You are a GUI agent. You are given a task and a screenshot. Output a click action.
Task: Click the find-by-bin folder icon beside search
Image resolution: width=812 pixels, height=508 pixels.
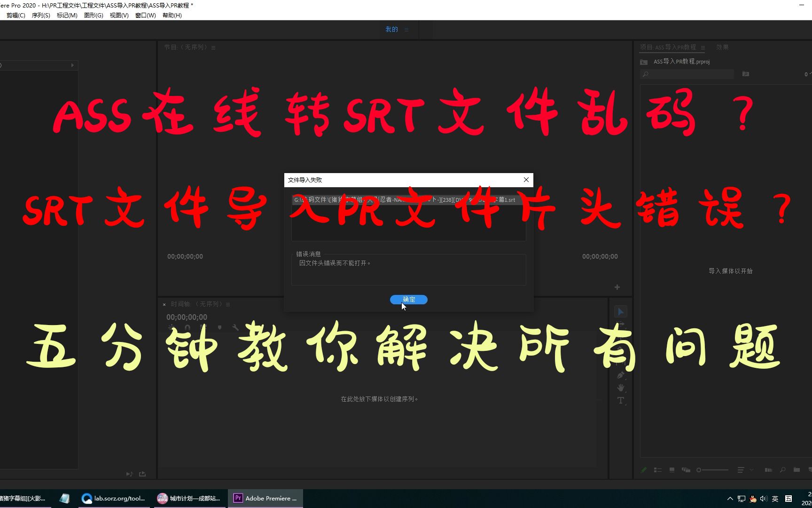(x=745, y=74)
